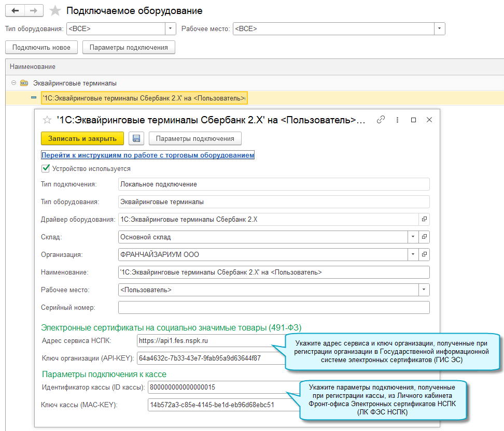Expand the Рабочее место dropdown in dialog
504x431 pixels.
[424, 290]
